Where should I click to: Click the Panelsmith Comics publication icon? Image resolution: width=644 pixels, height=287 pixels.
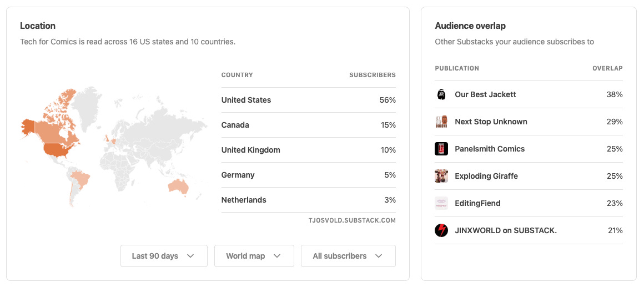click(441, 149)
